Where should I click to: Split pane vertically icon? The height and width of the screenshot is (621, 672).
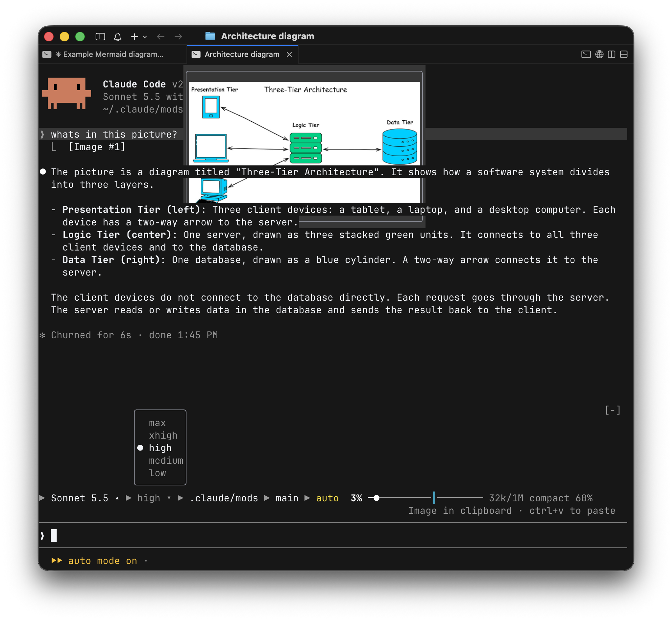612,54
